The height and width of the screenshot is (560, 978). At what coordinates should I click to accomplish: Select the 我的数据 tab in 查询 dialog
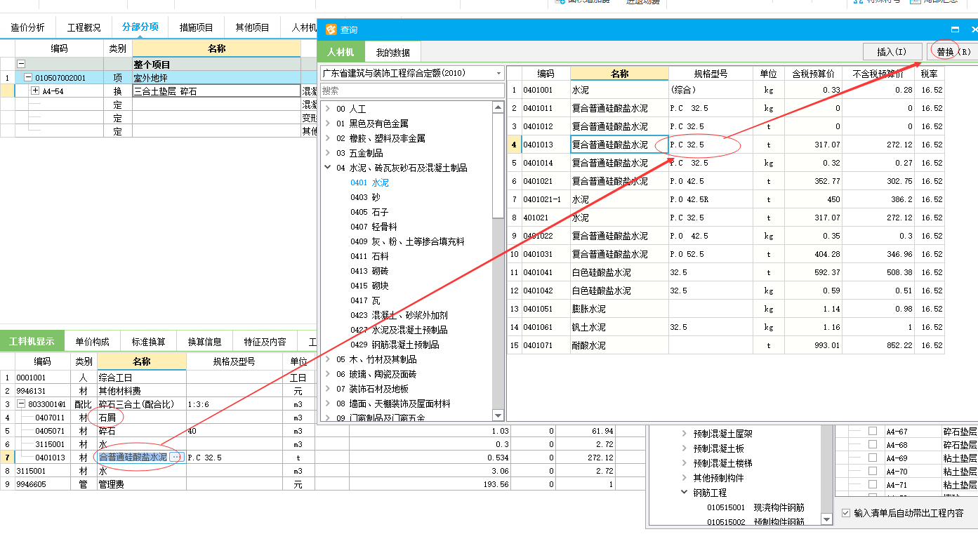tap(392, 53)
